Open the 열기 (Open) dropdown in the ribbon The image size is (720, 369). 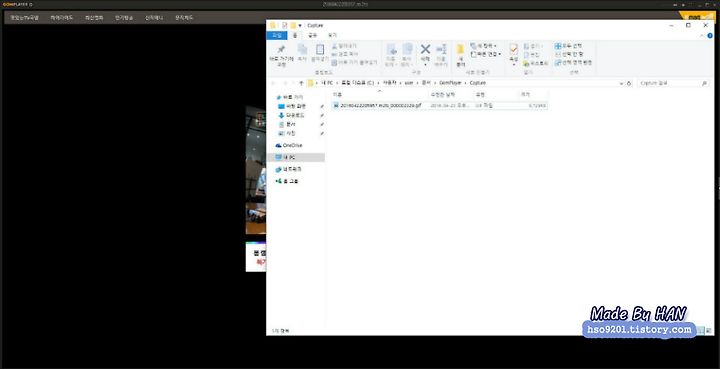point(533,46)
